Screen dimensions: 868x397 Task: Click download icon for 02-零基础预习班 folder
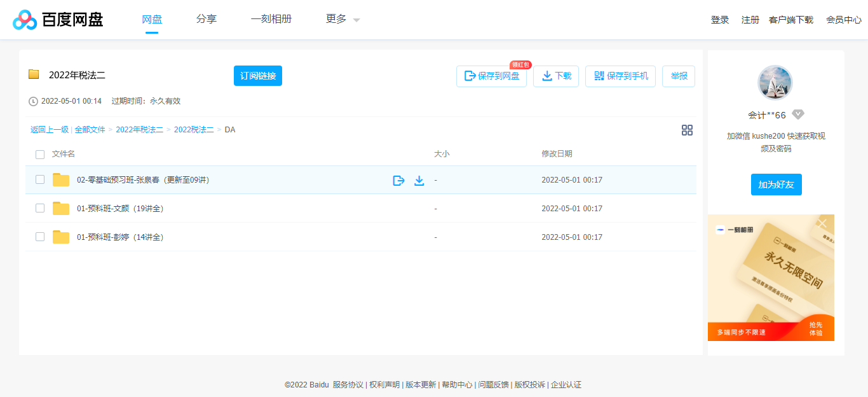pos(419,181)
